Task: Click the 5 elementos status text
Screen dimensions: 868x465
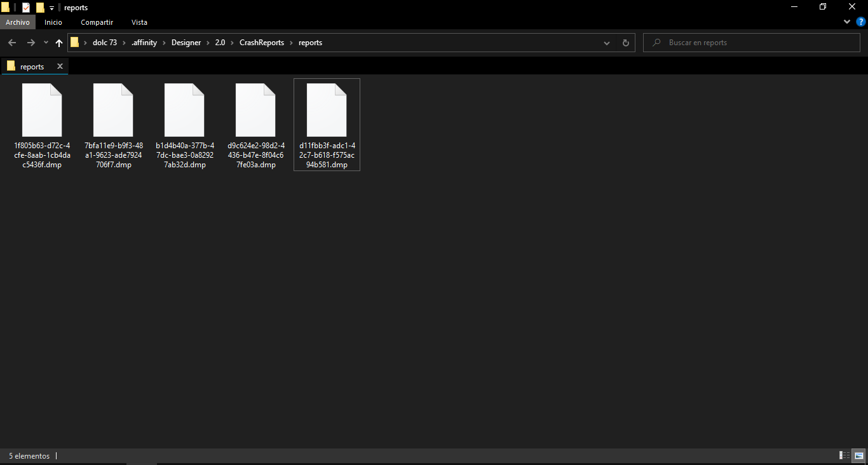Action: (x=29, y=456)
